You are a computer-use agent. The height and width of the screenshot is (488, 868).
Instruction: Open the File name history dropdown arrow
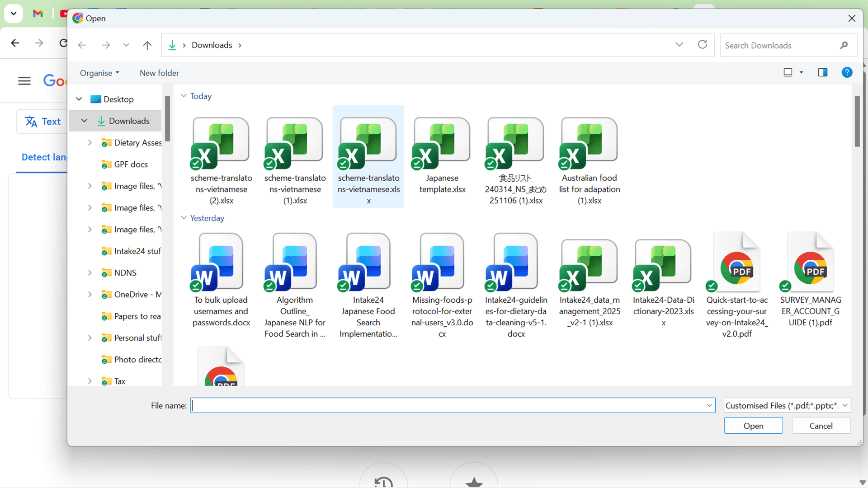pos(709,405)
